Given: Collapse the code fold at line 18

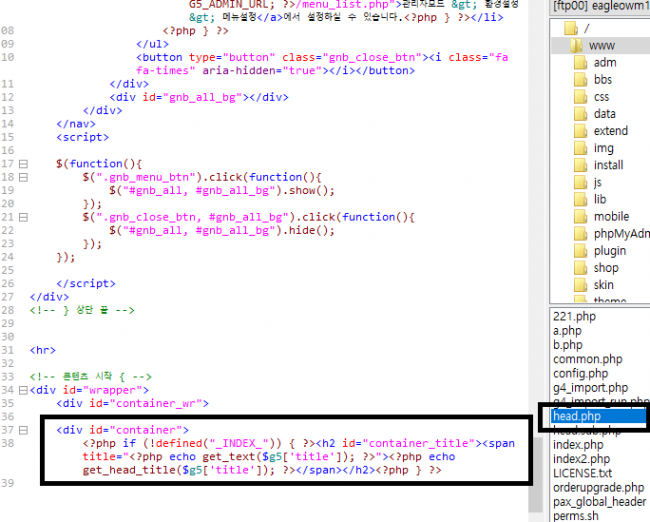Looking at the screenshot, I should tap(24, 177).
